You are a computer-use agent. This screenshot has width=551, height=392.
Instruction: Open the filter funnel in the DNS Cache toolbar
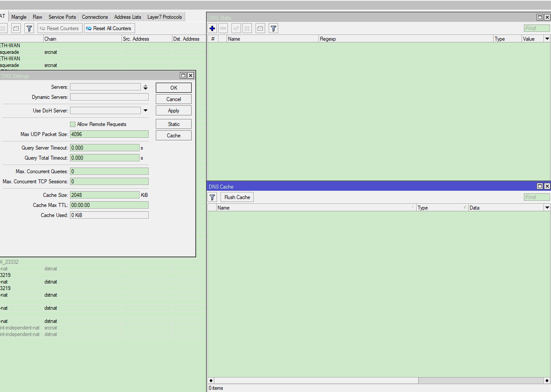(213, 197)
